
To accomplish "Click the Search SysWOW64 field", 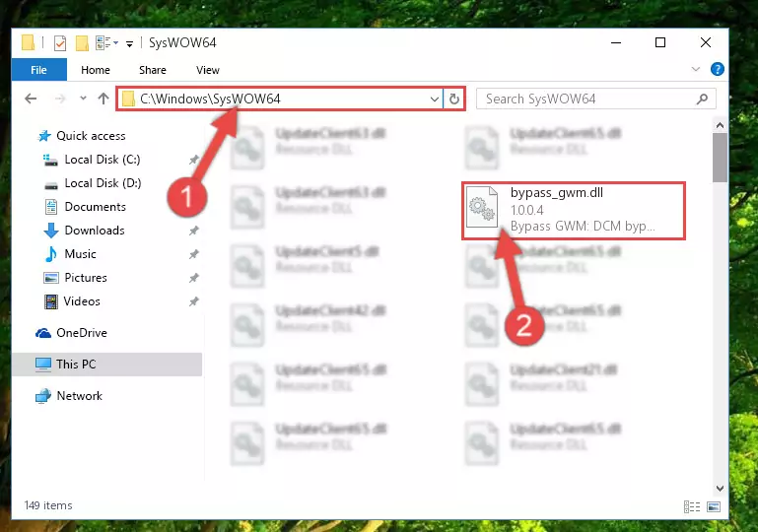I will pyautogui.click(x=596, y=100).
